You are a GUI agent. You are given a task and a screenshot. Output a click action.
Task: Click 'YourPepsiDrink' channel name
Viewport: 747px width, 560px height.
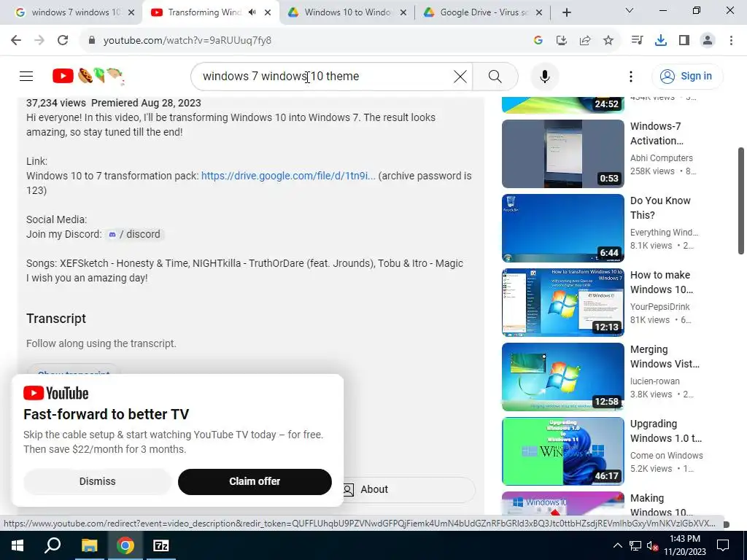coord(659,307)
